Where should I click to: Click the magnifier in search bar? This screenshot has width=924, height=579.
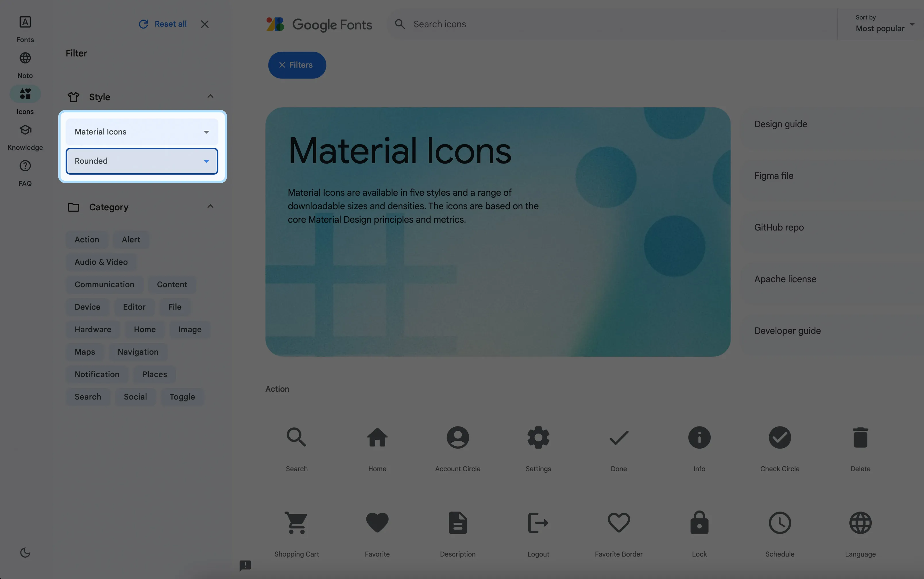[400, 24]
